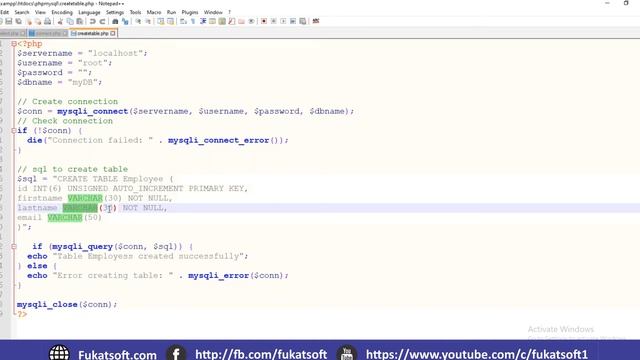Click the mysqli_connect_error function name
The height and width of the screenshot is (360, 640).
[x=218, y=140]
